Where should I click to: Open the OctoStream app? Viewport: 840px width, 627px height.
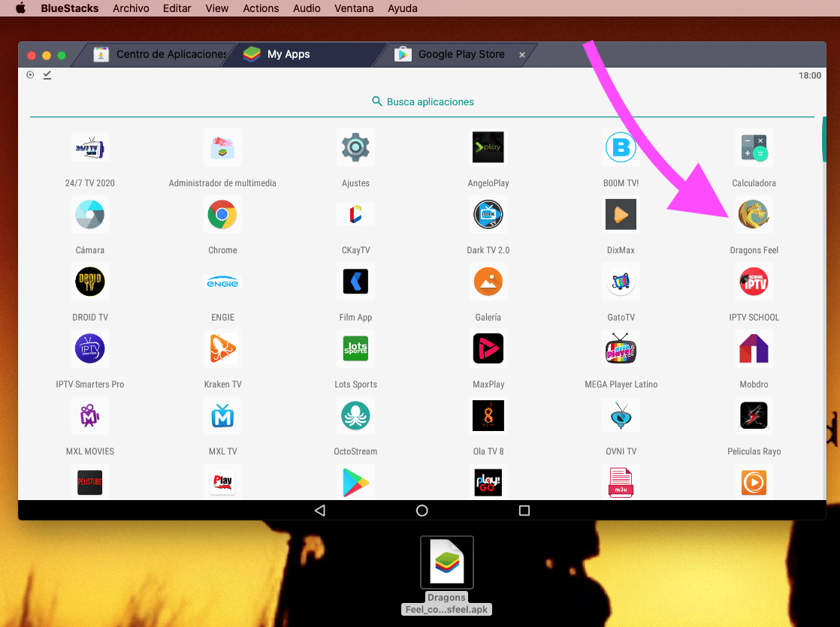[355, 416]
